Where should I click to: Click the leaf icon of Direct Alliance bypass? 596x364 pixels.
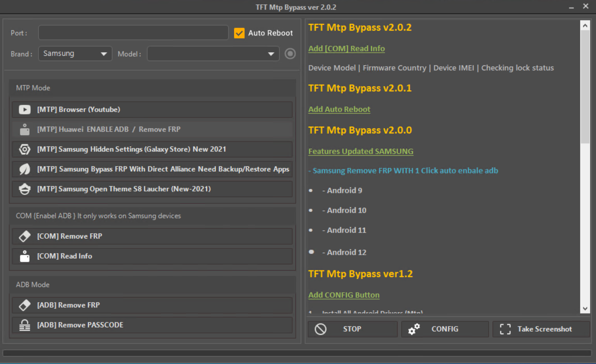[25, 169]
